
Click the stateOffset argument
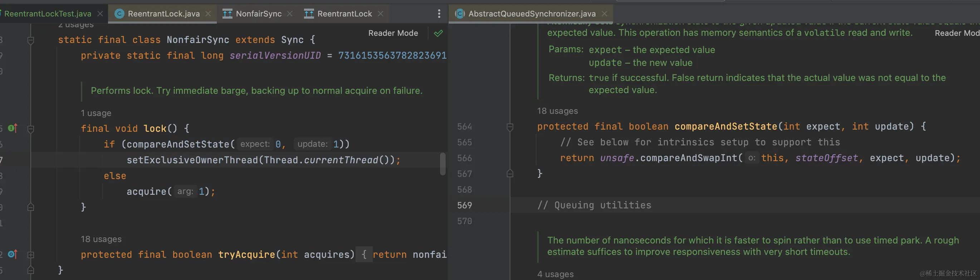coord(826,158)
